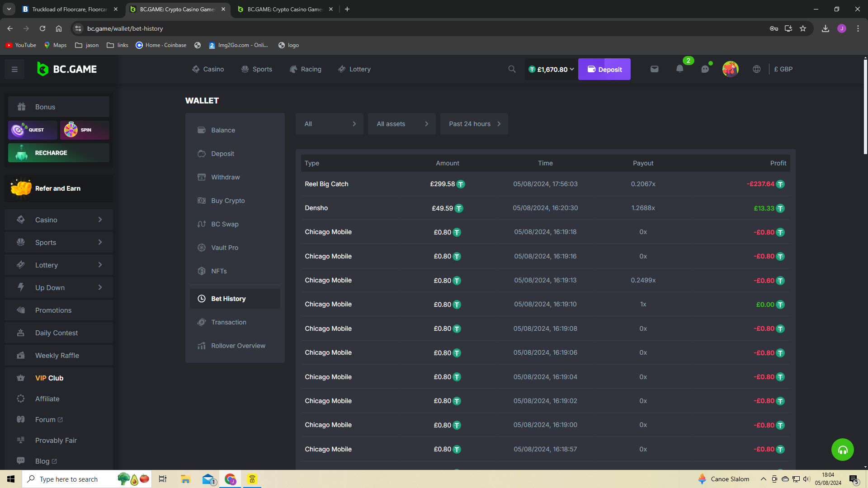Open the Provably Fair sidebar link
Screen dimensions: 868x488
(59, 440)
